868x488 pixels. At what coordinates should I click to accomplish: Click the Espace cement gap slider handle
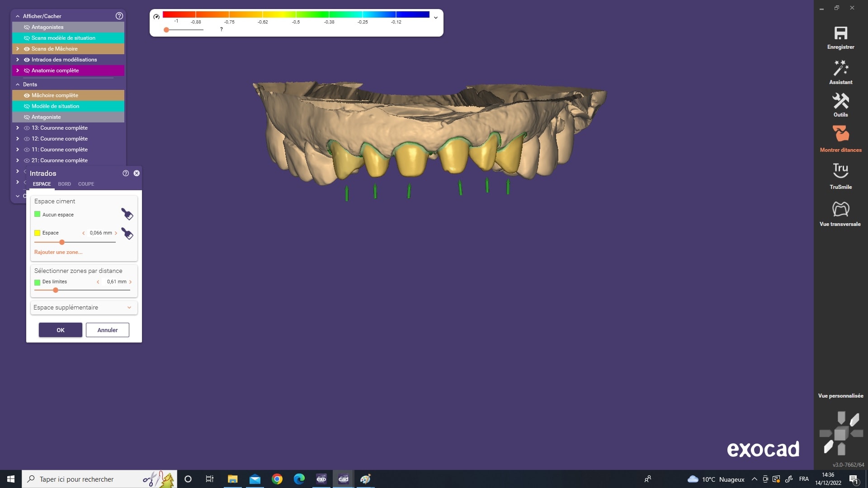(x=62, y=242)
